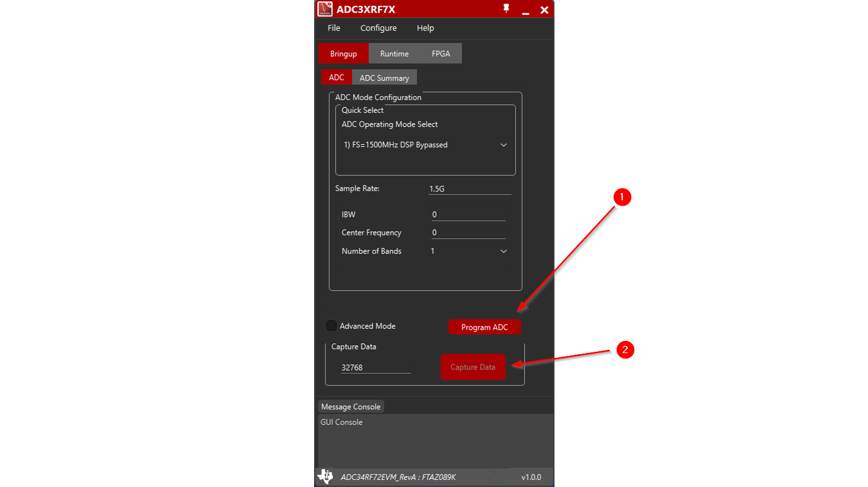The height and width of the screenshot is (487, 868).
Task: Close the ADC3XRF7X window
Action: 544,10
